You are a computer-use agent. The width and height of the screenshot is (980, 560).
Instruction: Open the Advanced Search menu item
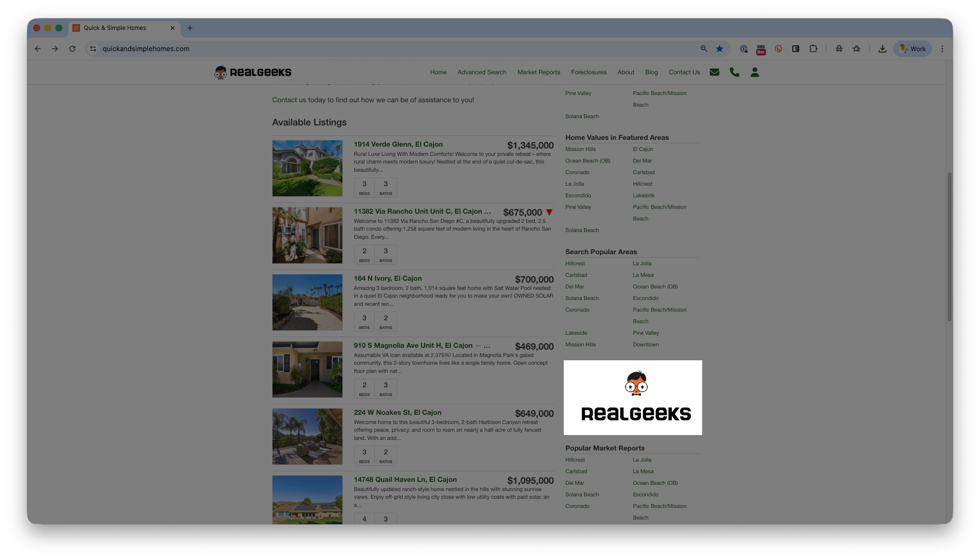point(482,72)
